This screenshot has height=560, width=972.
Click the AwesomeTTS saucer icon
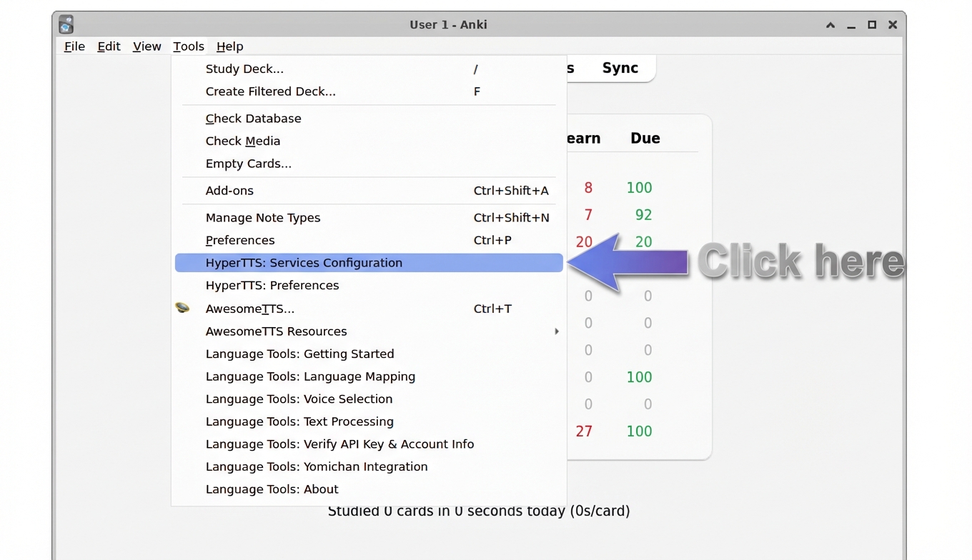click(183, 308)
